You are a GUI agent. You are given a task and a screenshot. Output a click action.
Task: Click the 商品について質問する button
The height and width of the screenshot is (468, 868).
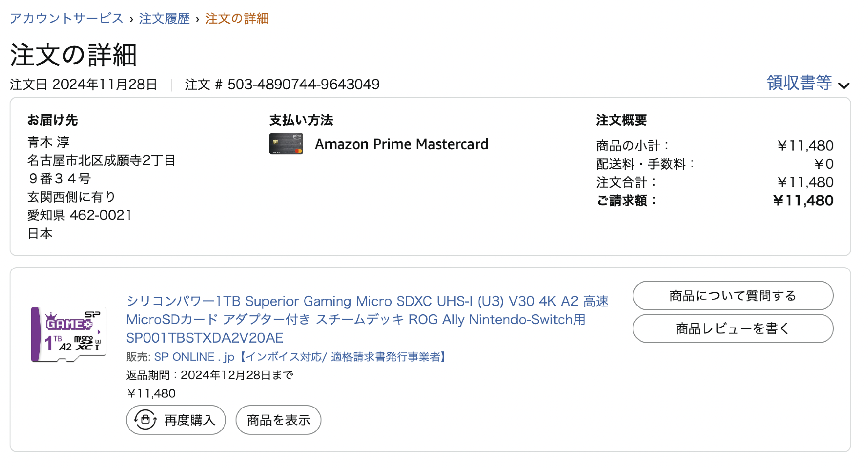click(733, 296)
